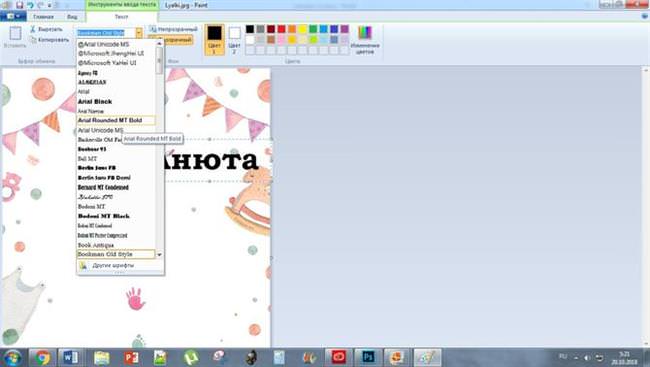Select the opaque background option

point(173,29)
